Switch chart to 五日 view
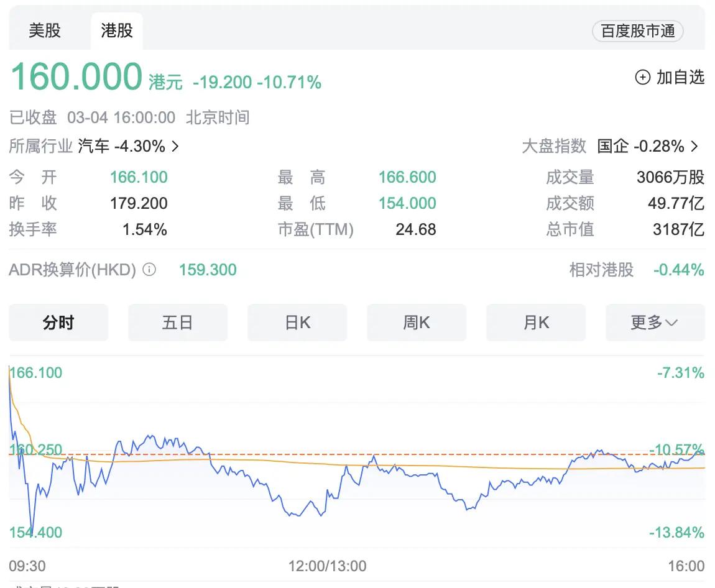This screenshot has height=588, width=715. (x=178, y=323)
